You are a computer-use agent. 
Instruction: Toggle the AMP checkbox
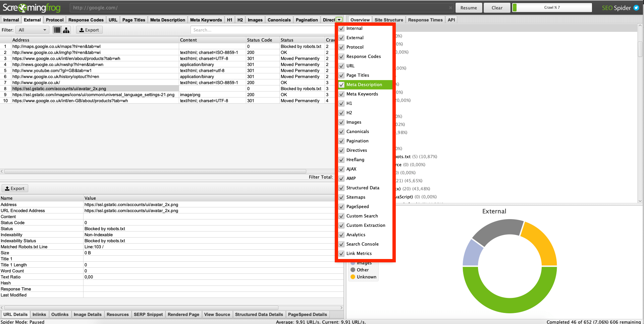pyautogui.click(x=341, y=179)
